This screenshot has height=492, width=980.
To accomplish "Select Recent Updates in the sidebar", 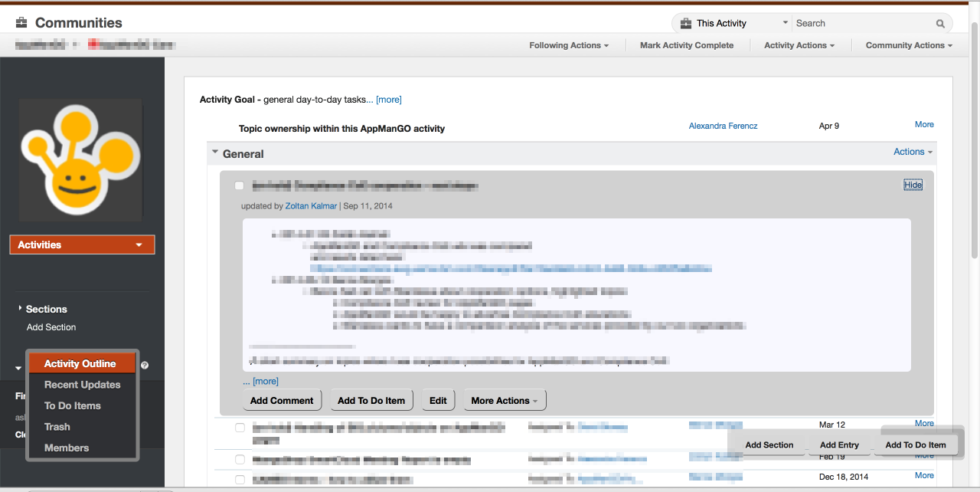I will click(82, 385).
